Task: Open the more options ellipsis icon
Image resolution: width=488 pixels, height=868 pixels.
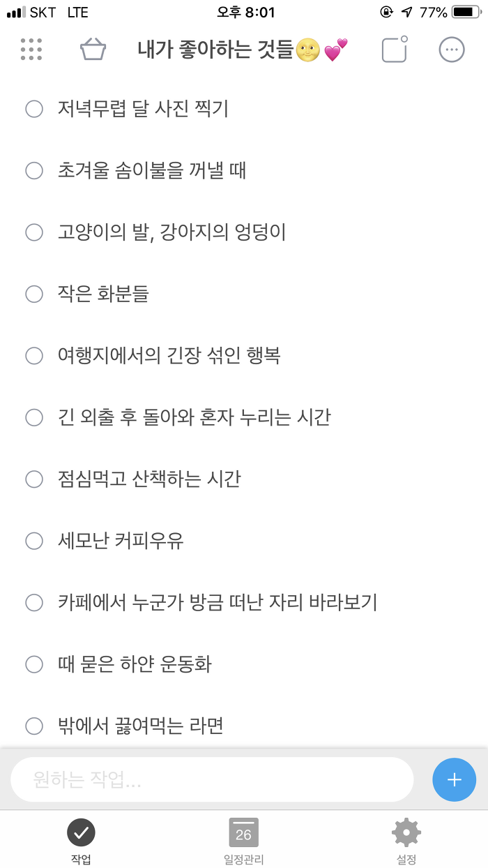Action: point(452,50)
